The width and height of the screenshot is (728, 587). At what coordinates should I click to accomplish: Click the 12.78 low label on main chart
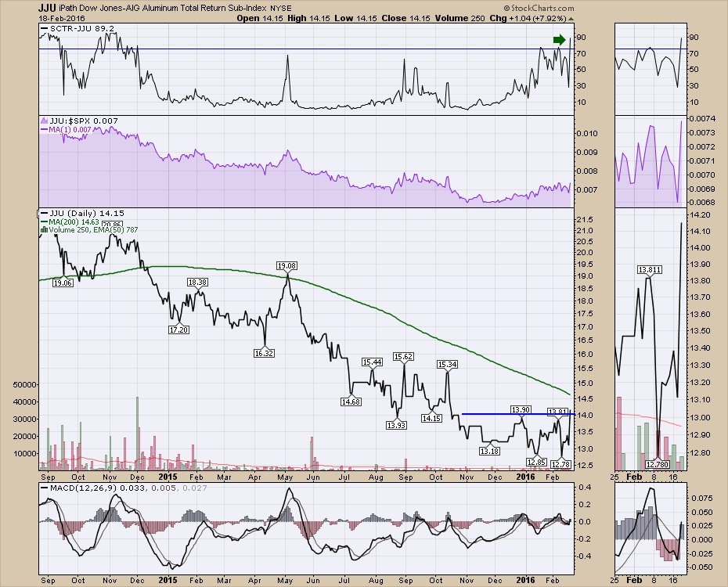[x=560, y=464]
